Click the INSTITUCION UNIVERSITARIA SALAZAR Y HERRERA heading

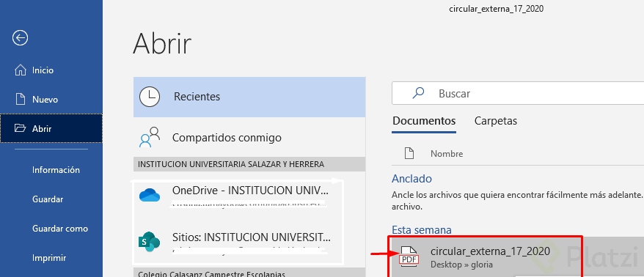coord(231,164)
